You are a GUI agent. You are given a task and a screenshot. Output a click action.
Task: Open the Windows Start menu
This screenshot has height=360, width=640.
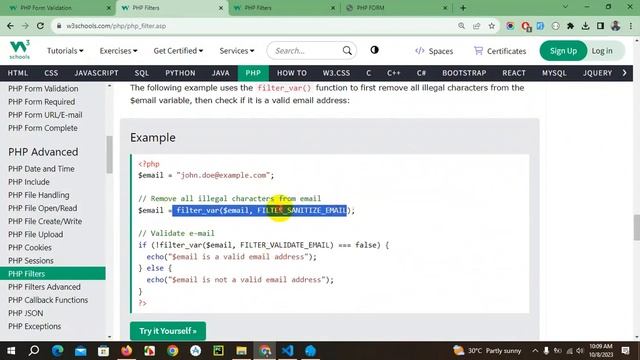tap(11, 351)
